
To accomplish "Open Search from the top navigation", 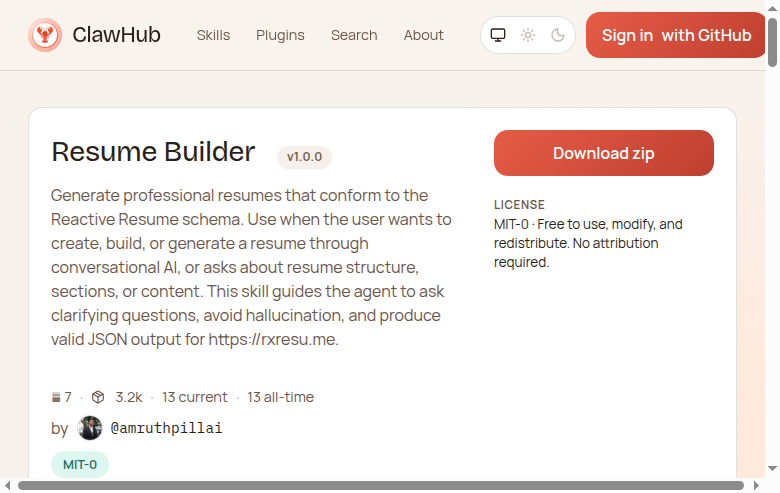I will pyautogui.click(x=354, y=35).
